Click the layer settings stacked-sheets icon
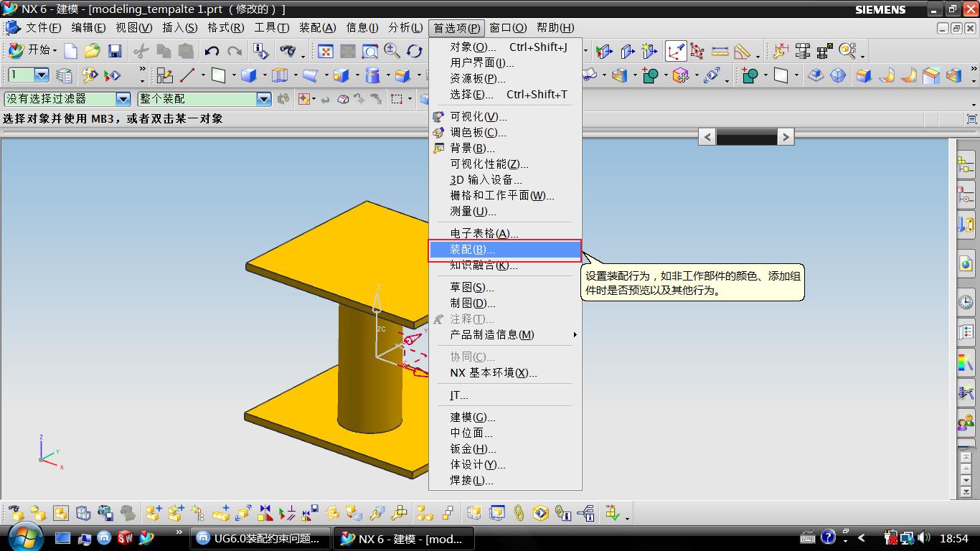The image size is (980, 551). click(x=64, y=75)
